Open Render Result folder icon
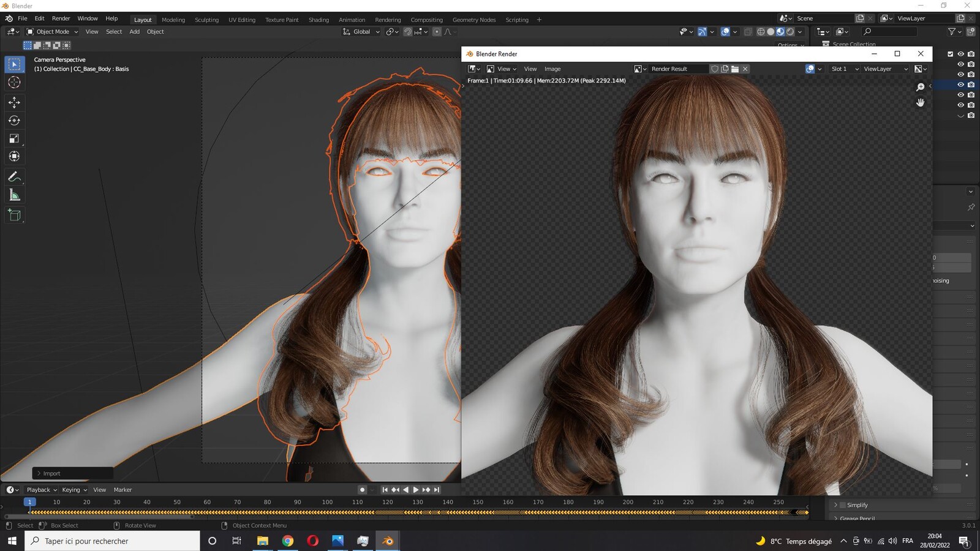The image size is (980, 551). pos(735,69)
